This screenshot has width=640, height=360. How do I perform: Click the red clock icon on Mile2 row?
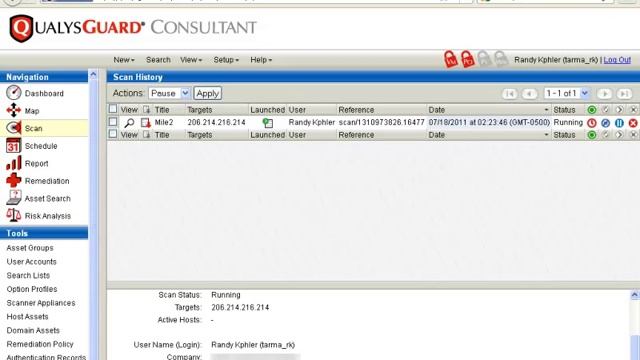click(x=591, y=122)
